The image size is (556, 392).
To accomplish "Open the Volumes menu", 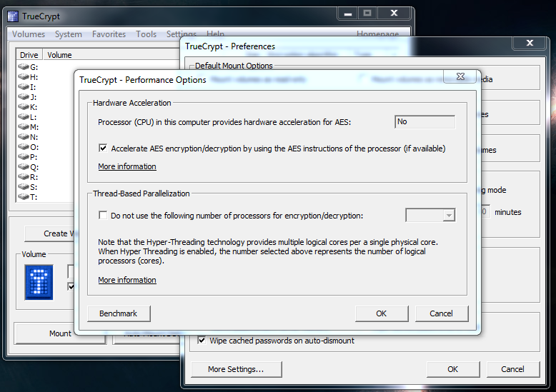I will 29,34.
